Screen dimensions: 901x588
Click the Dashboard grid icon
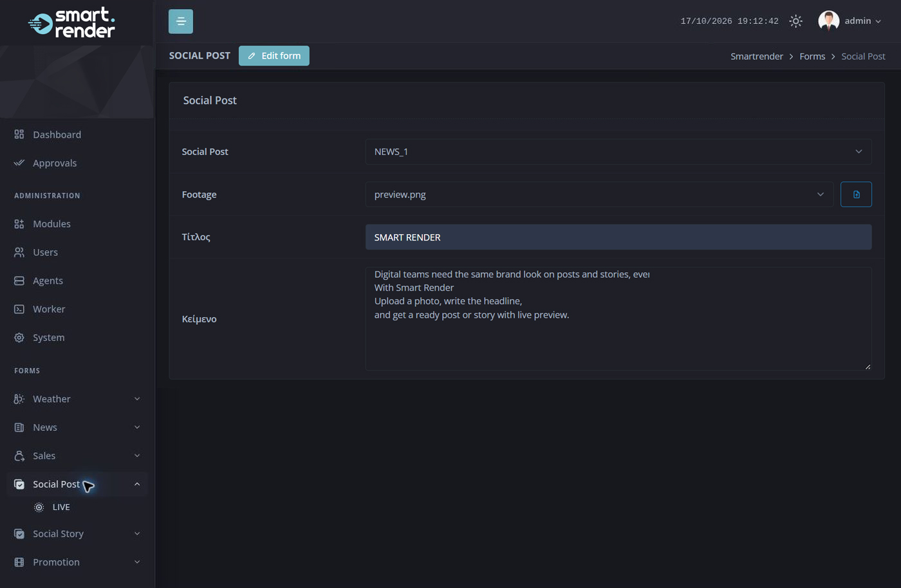tap(19, 134)
